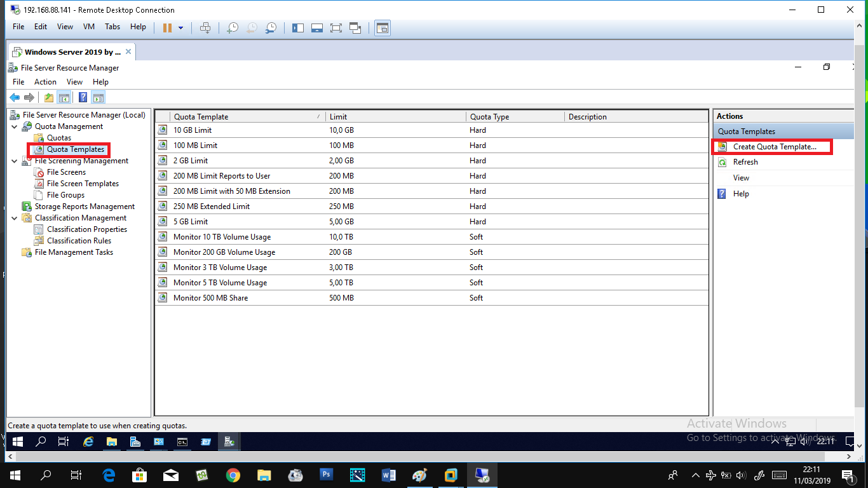
Task: Select Classification Rules in the tree
Action: coord(79,241)
